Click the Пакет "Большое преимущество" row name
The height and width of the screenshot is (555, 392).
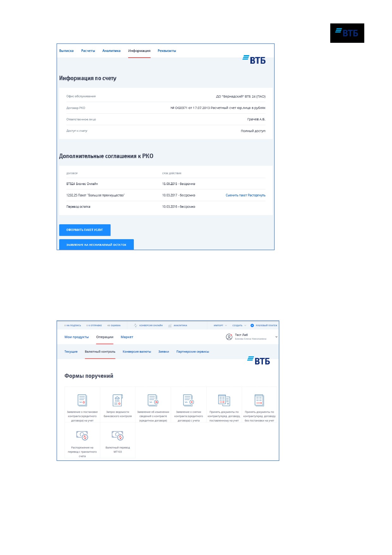(x=96, y=195)
